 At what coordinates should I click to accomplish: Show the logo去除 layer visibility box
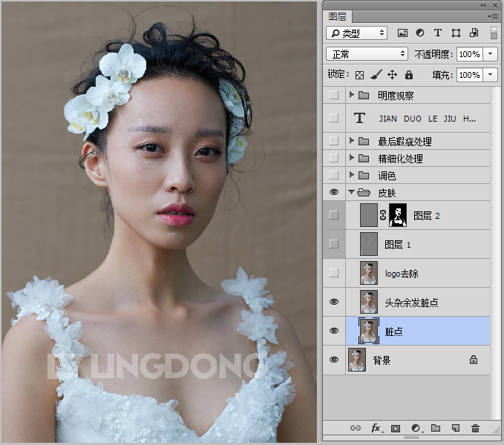coord(333,274)
